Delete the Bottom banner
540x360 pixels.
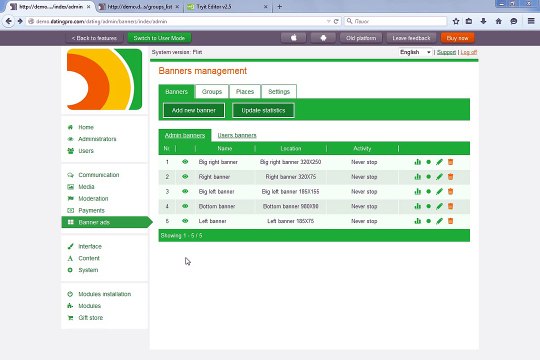click(x=450, y=206)
